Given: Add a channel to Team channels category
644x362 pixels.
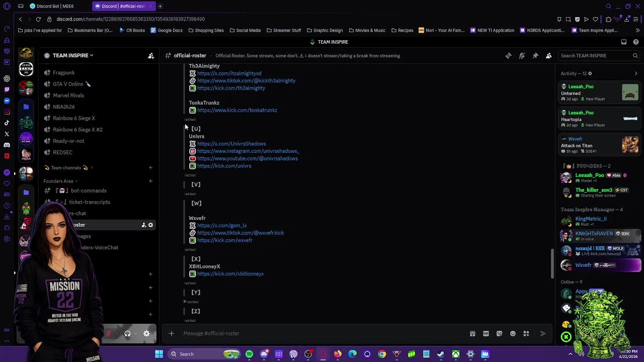Looking at the screenshot, I should (x=150, y=167).
